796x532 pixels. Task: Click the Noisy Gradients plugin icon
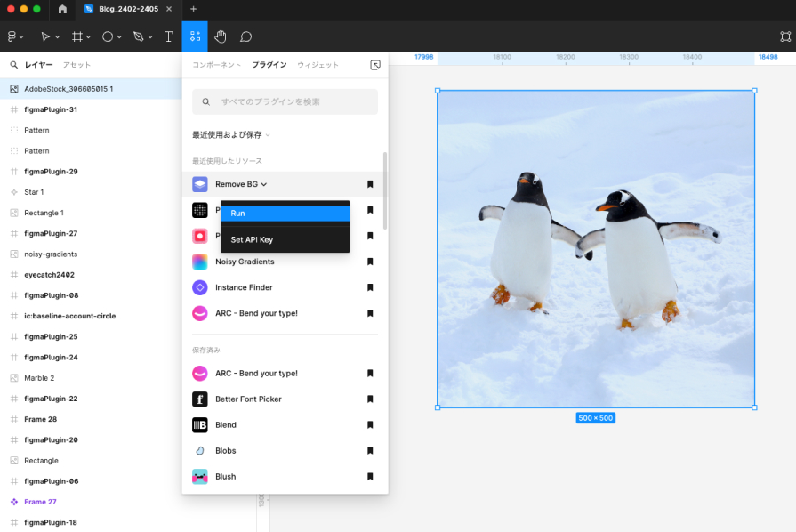point(200,262)
